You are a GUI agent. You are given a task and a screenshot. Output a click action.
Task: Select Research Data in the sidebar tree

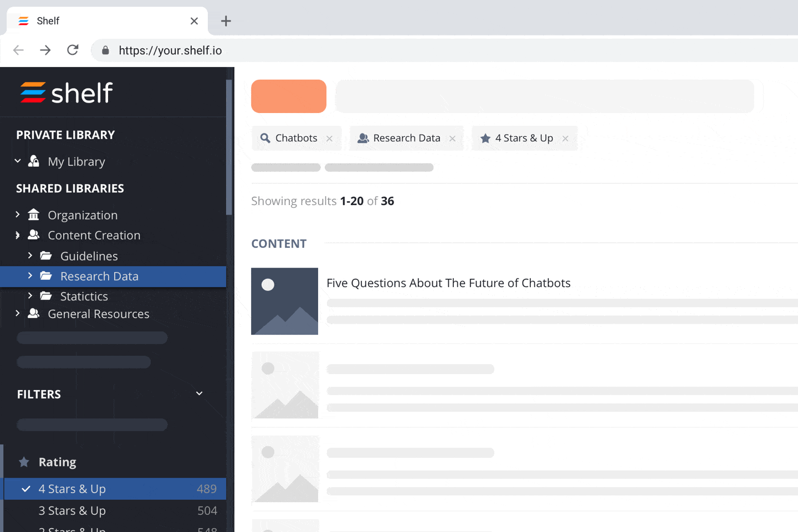coord(113,277)
